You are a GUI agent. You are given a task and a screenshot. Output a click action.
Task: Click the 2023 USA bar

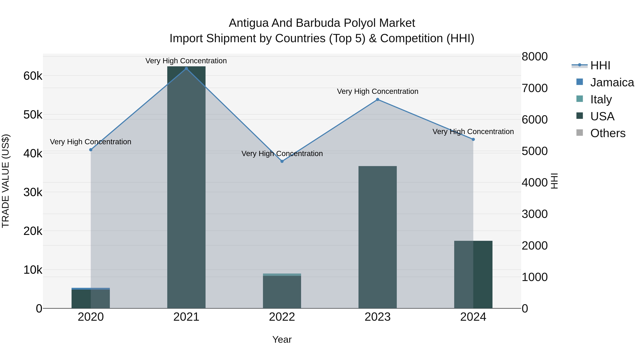(377, 237)
